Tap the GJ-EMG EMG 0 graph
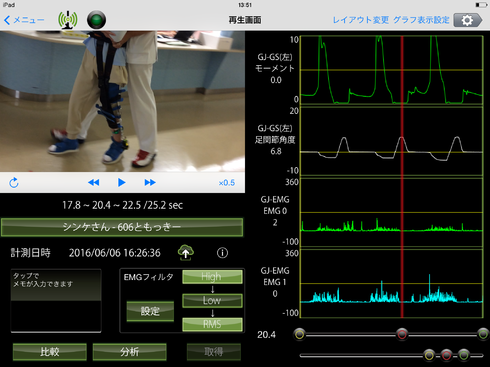This screenshot has height=367, width=490. (392, 213)
